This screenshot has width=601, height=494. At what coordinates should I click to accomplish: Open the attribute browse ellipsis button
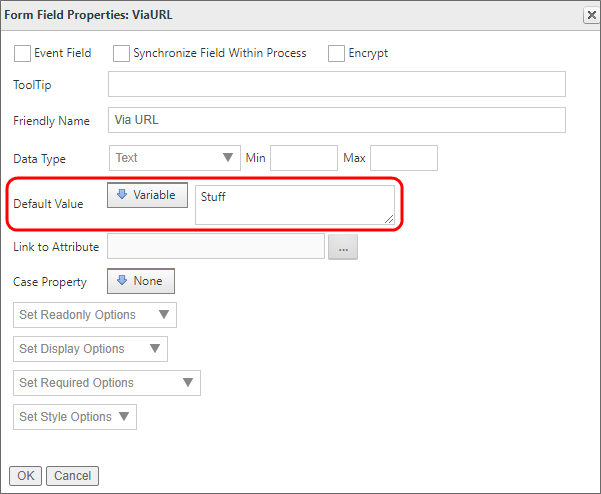pos(342,247)
